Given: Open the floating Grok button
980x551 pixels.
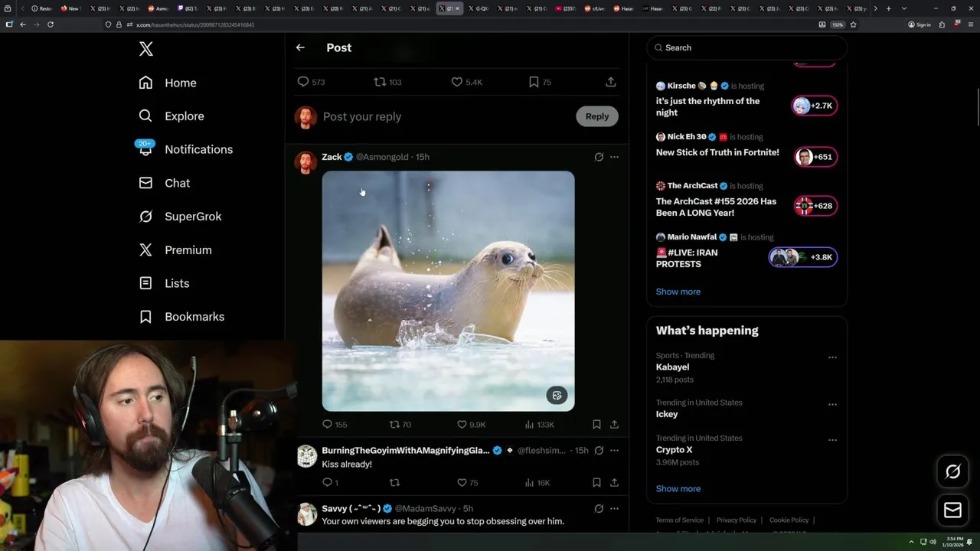Looking at the screenshot, I should coord(953,472).
